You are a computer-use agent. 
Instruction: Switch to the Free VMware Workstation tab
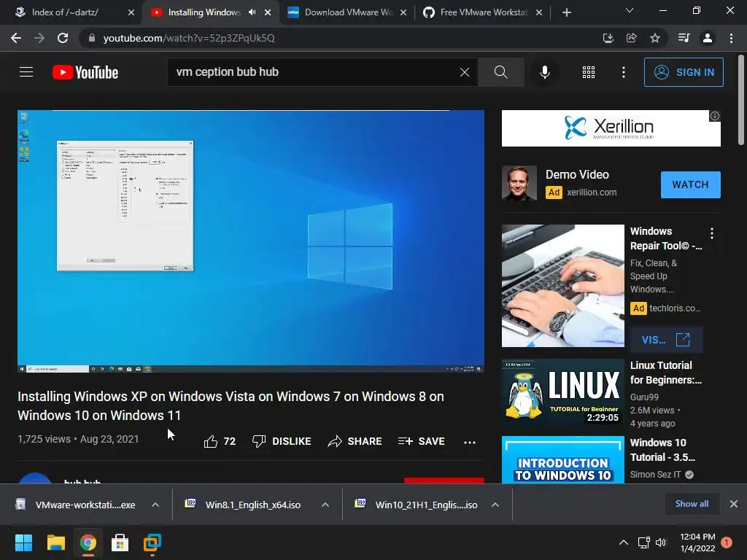tap(483, 12)
